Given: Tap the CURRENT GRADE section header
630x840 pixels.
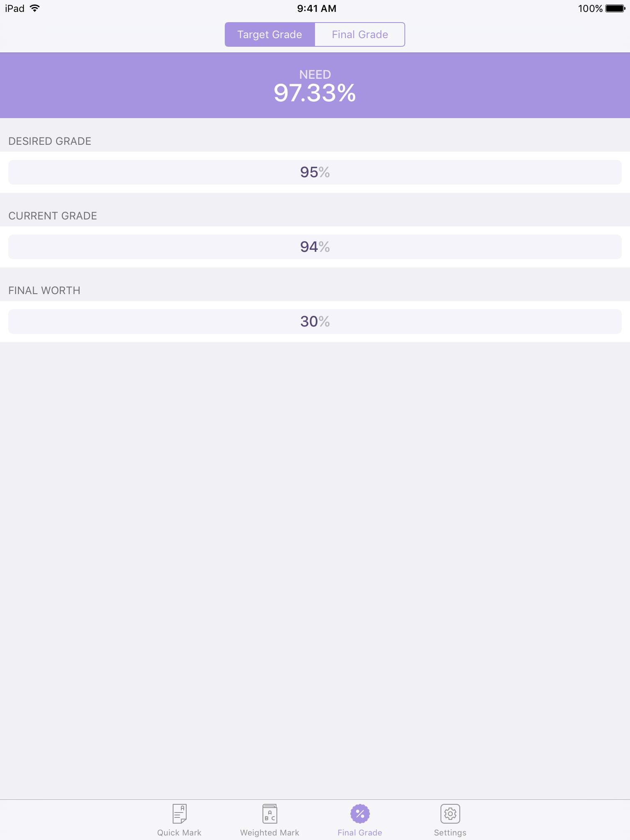Looking at the screenshot, I should (52, 216).
